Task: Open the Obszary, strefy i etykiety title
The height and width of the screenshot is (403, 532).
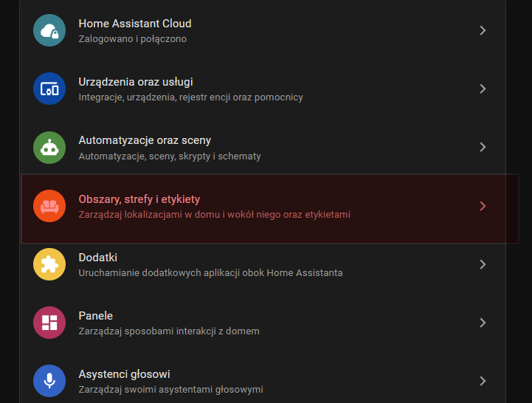Action: click(x=139, y=199)
